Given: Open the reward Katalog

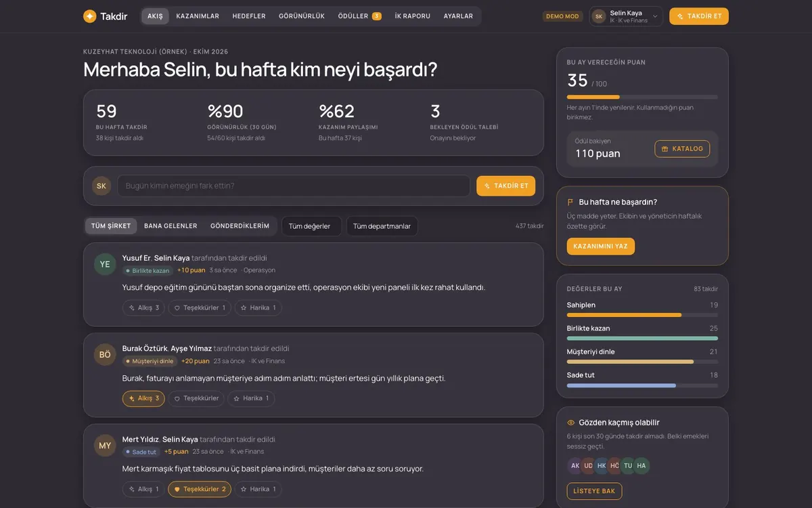Looking at the screenshot, I should [x=682, y=149].
